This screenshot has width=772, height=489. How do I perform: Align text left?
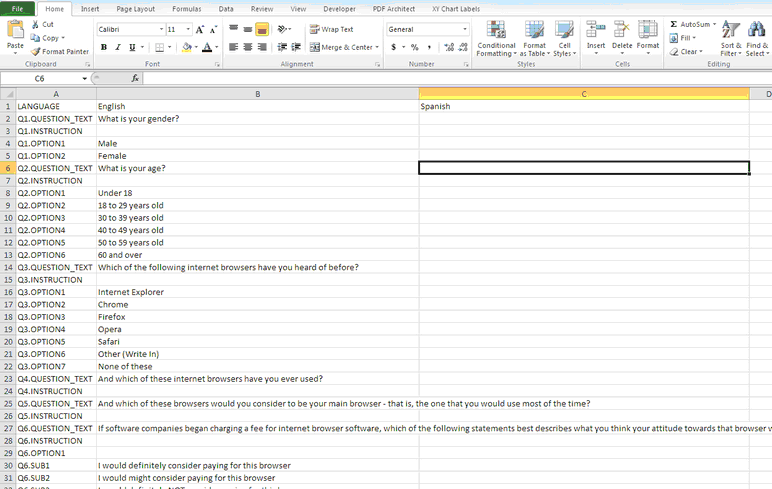coord(234,47)
